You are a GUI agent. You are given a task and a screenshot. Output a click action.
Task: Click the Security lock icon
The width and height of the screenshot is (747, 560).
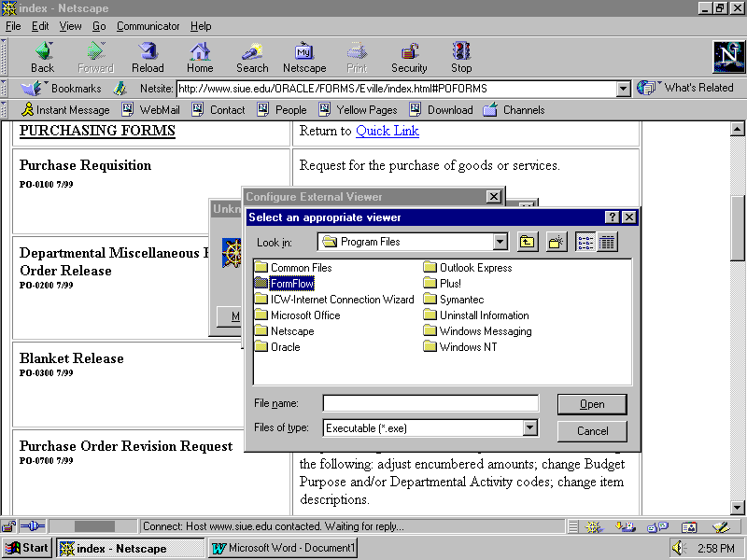click(x=409, y=57)
